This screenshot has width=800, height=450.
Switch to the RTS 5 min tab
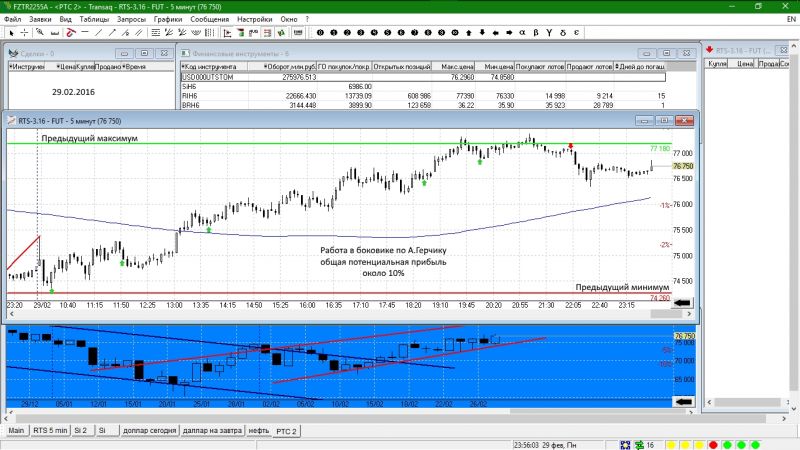[50, 430]
